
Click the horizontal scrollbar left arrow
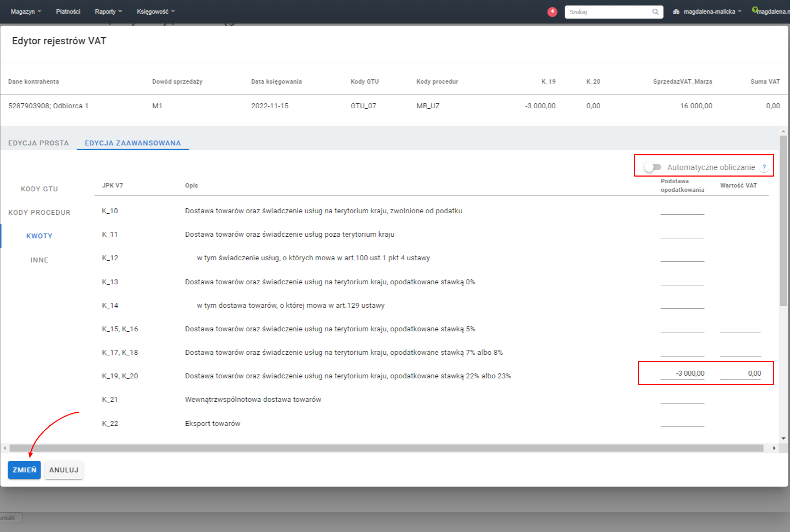[5, 448]
